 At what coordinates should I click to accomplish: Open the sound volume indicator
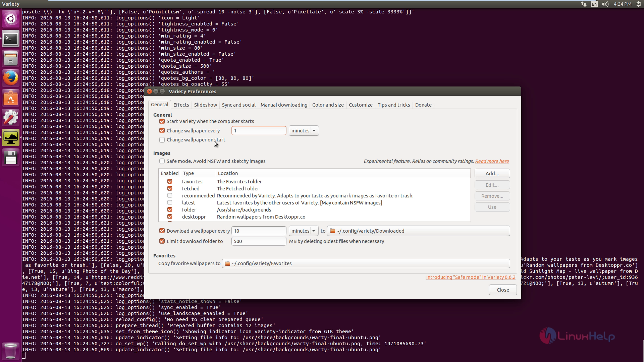click(605, 4)
